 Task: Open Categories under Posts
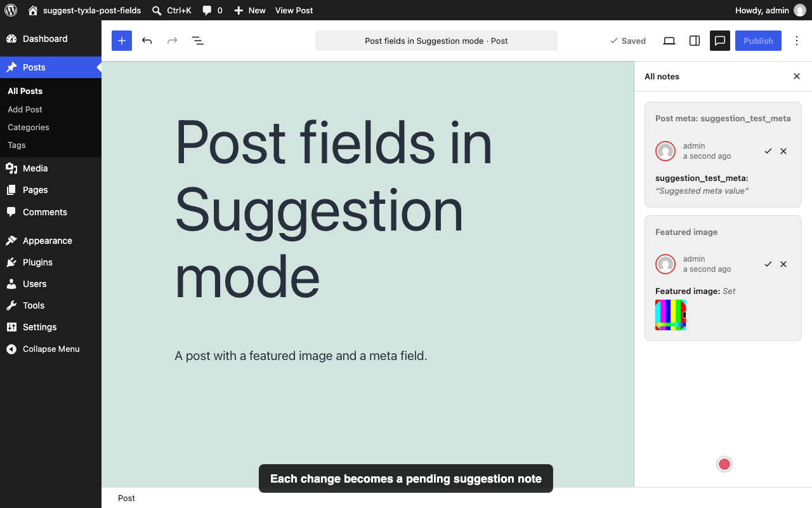(29, 127)
